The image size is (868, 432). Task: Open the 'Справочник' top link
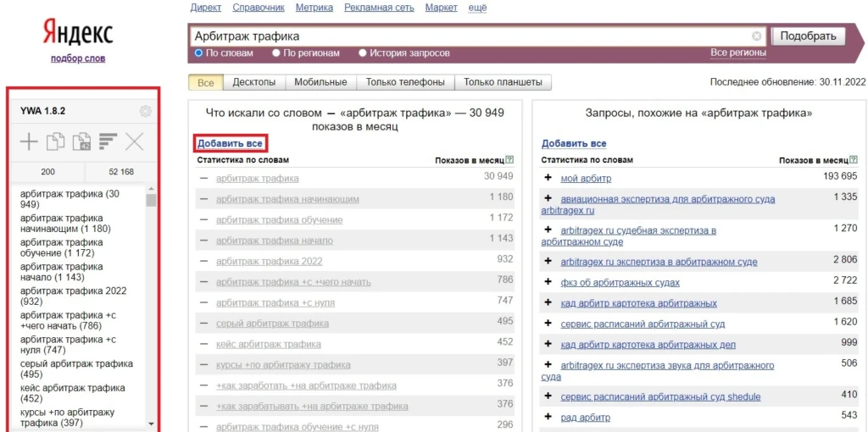(259, 7)
